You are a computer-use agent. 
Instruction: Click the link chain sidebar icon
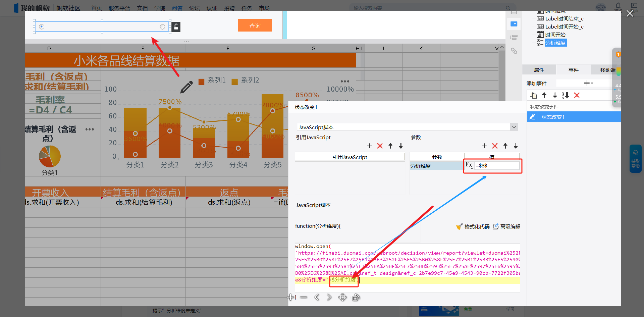(x=514, y=51)
